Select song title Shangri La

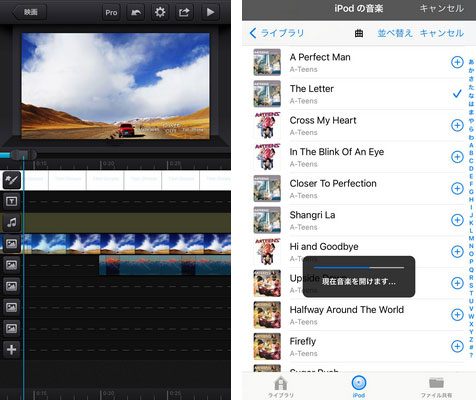312,215
